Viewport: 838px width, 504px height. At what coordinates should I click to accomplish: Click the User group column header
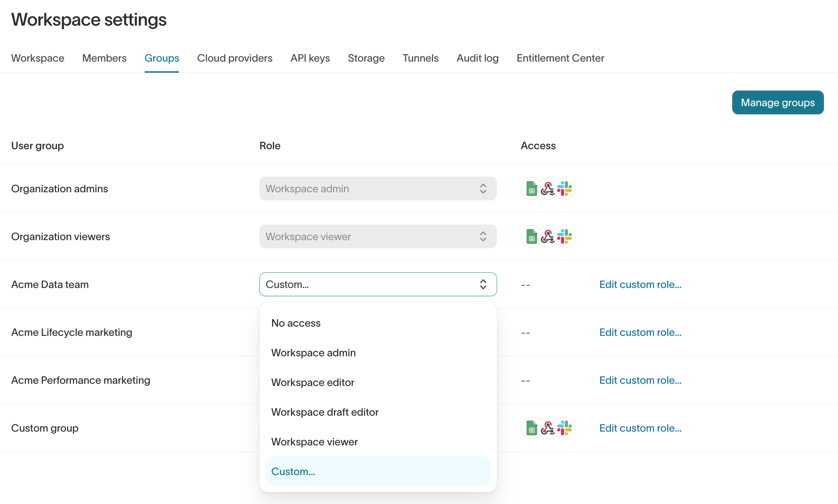click(37, 146)
